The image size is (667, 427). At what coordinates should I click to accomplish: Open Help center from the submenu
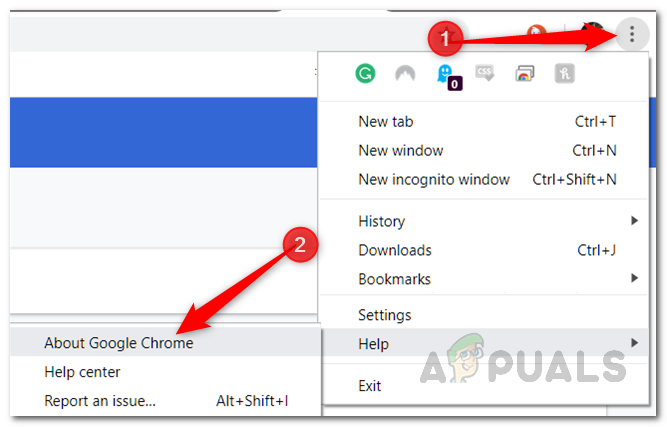tap(165, 372)
